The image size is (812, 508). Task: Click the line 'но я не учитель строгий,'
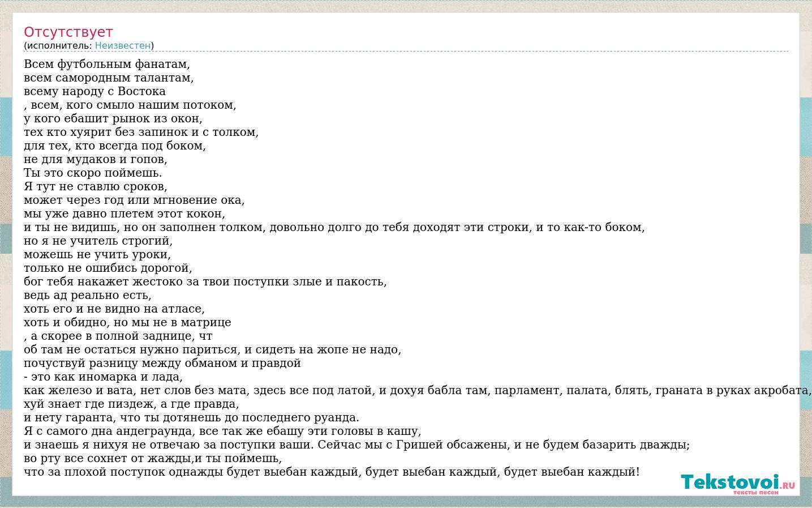tap(98, 241)
